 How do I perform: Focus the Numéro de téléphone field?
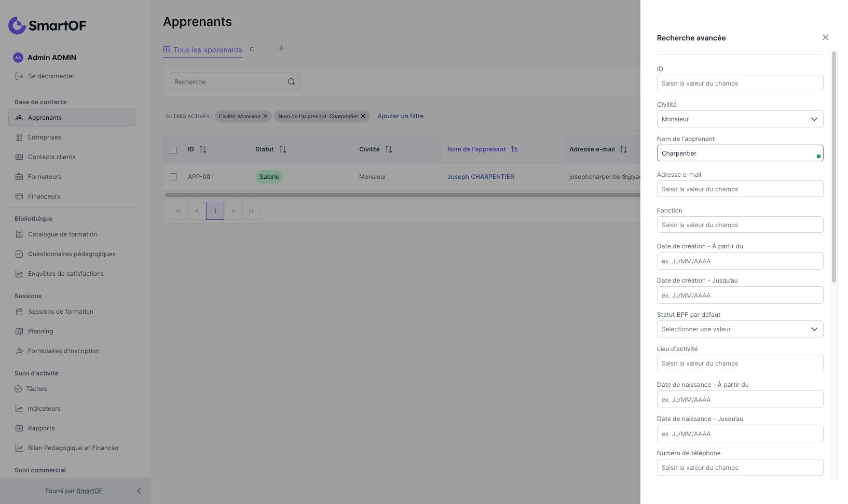coord(740,467)
